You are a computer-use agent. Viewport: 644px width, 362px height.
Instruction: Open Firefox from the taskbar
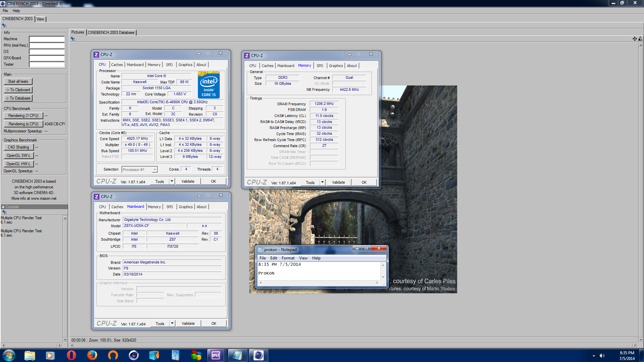pyautogui.click(x=92, y=355)
